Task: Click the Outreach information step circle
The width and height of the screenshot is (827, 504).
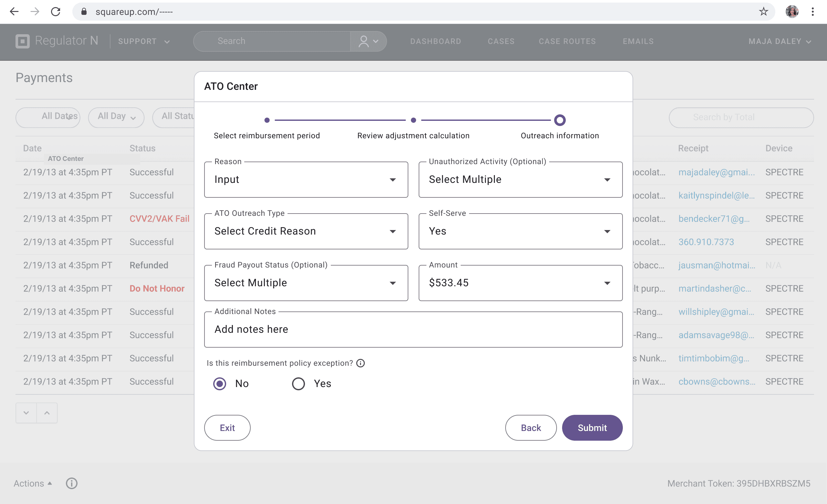Action: pyautogui.click(x=560, y=120)
